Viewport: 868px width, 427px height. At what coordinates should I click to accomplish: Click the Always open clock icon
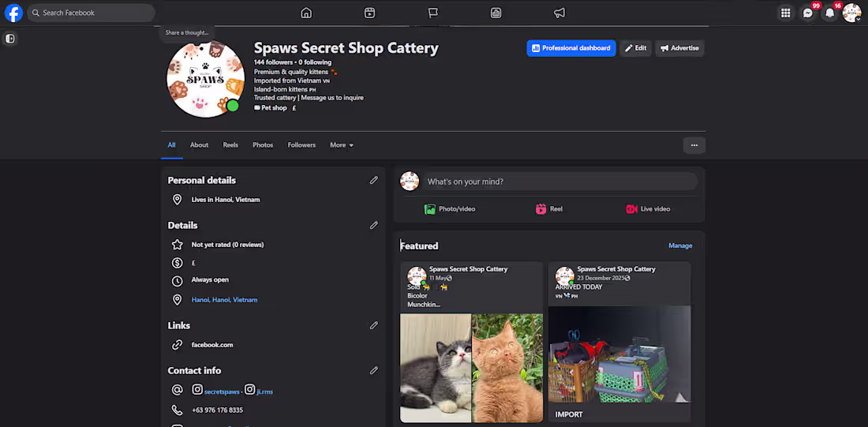tap(177, 281)
